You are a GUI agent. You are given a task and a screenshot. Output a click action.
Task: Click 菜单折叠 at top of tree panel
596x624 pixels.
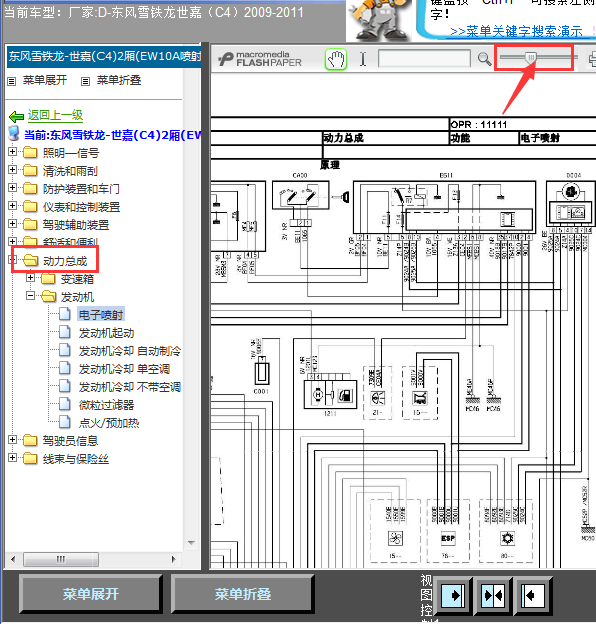click(119, 80)
